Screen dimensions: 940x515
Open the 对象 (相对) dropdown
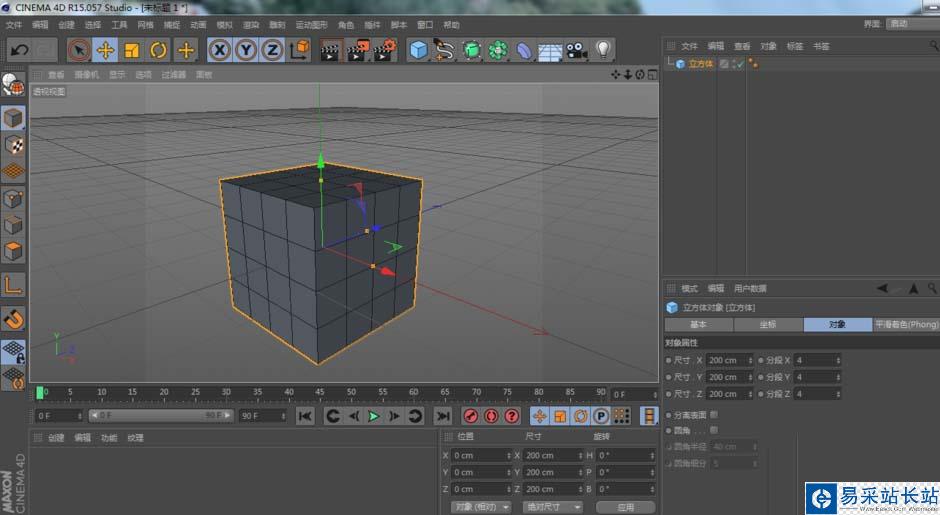coord(481,507)
